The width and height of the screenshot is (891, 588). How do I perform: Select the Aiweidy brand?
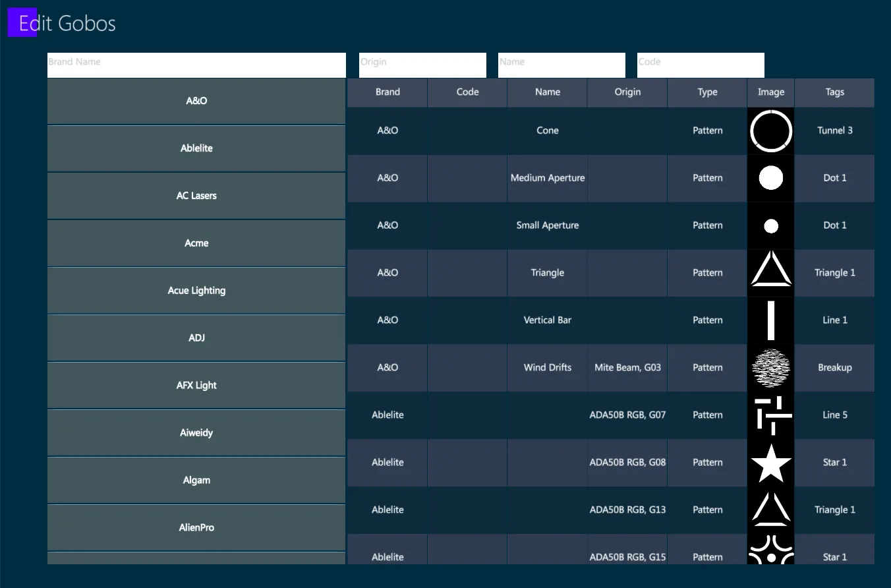(x=196, y=434)
